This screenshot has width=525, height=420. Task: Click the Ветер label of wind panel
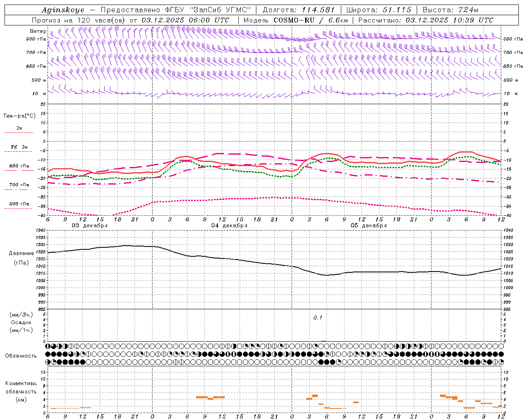[x=38, y=31]
